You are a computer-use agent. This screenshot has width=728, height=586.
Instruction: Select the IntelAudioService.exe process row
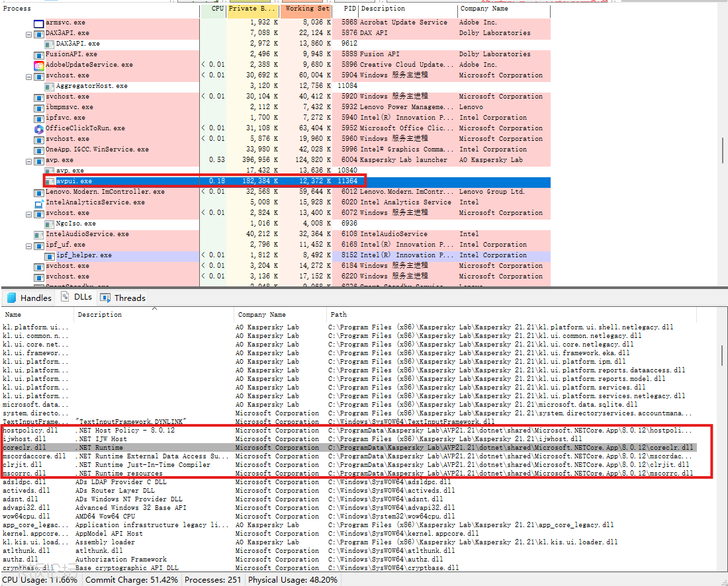[x=276, y=234]
